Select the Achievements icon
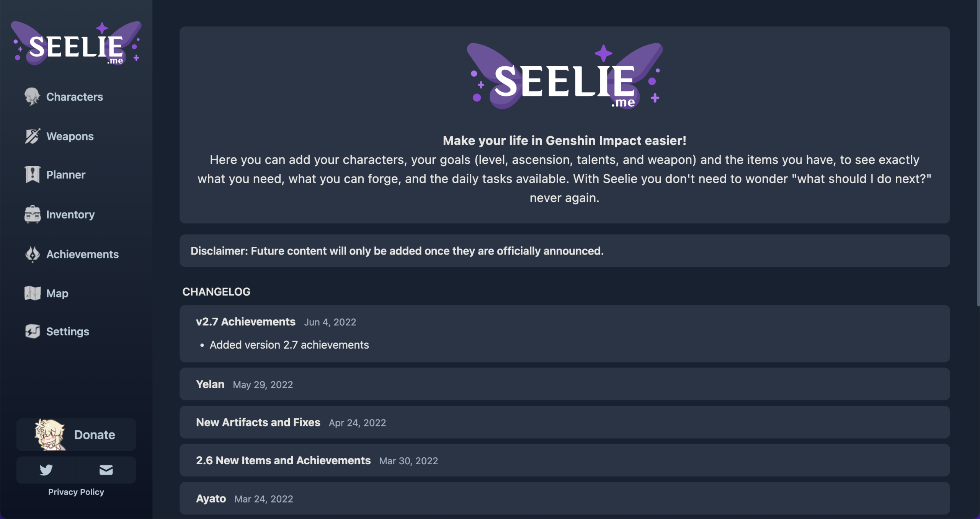Viewport: 980px width, 519px height. [33, 254]
